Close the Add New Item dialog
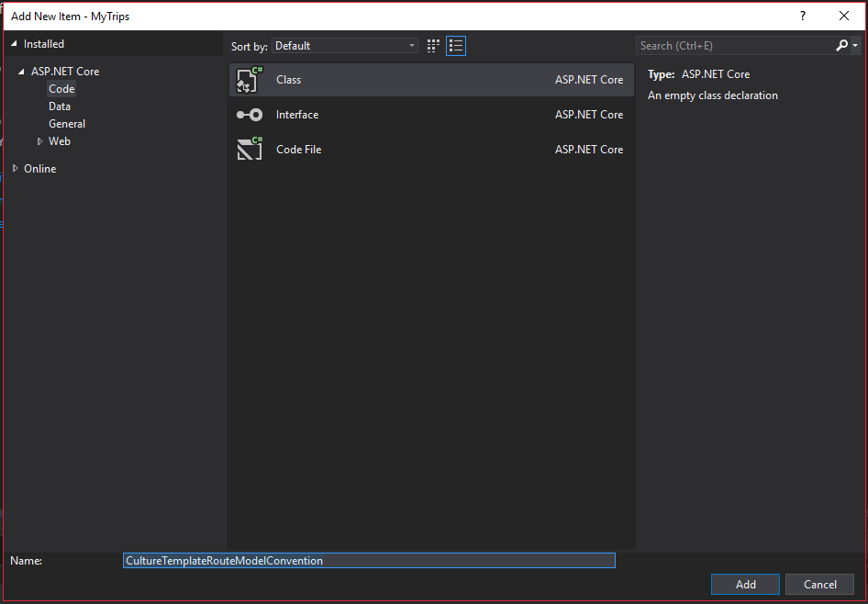The height and width of the screenshot is (604, 868). [844, 16]
